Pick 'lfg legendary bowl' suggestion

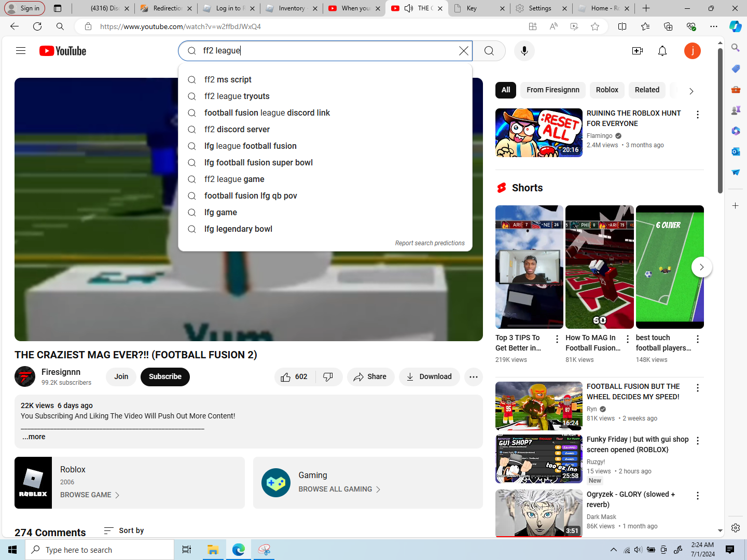[x=325, y=229]
